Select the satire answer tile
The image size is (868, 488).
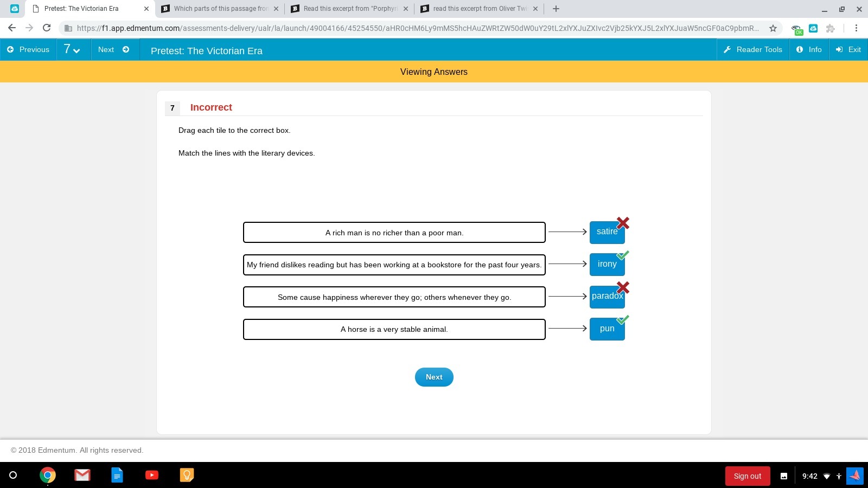pos(607,232)
